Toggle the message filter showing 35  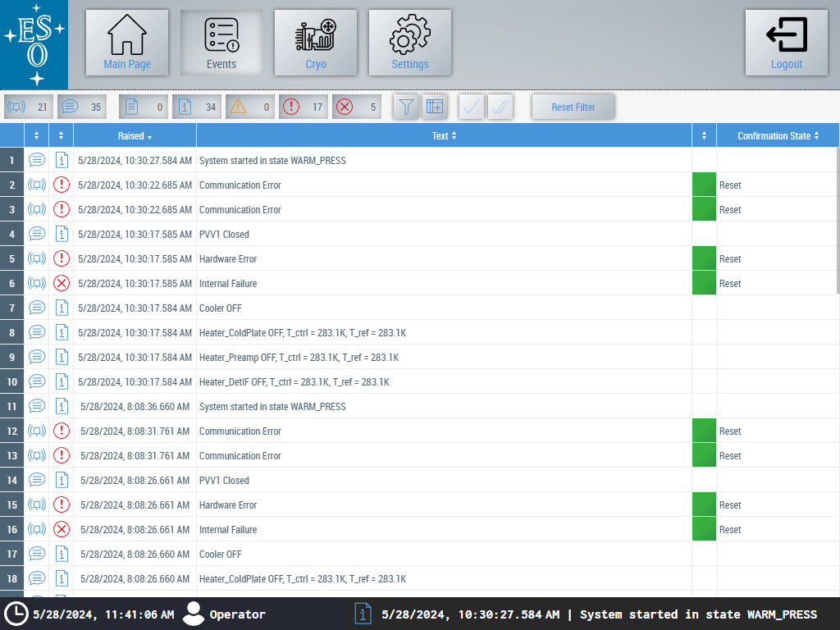click(82, 107)
